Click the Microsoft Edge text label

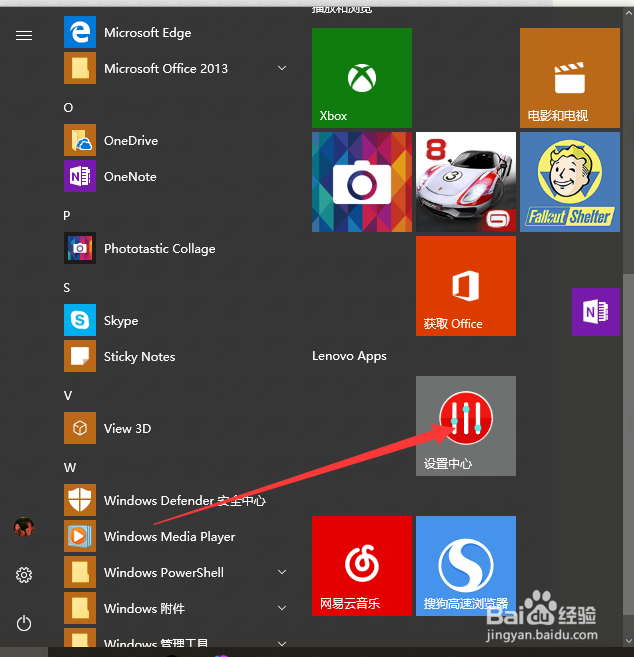[x=148, y=33]
